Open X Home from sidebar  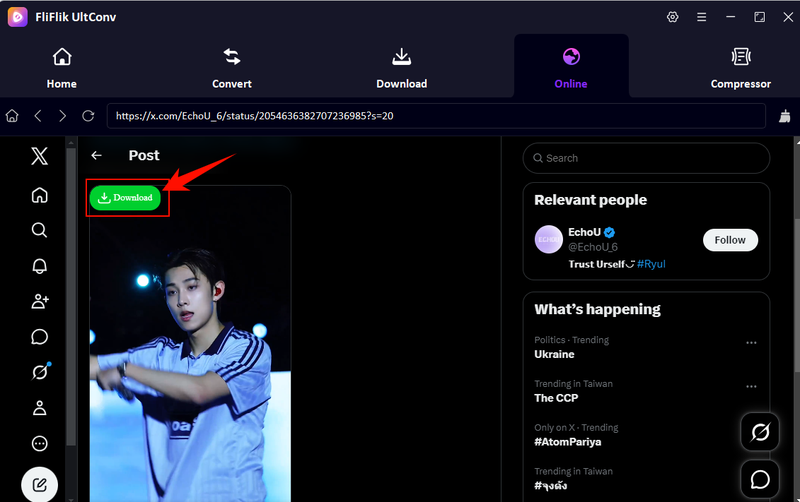pos(39,195)
